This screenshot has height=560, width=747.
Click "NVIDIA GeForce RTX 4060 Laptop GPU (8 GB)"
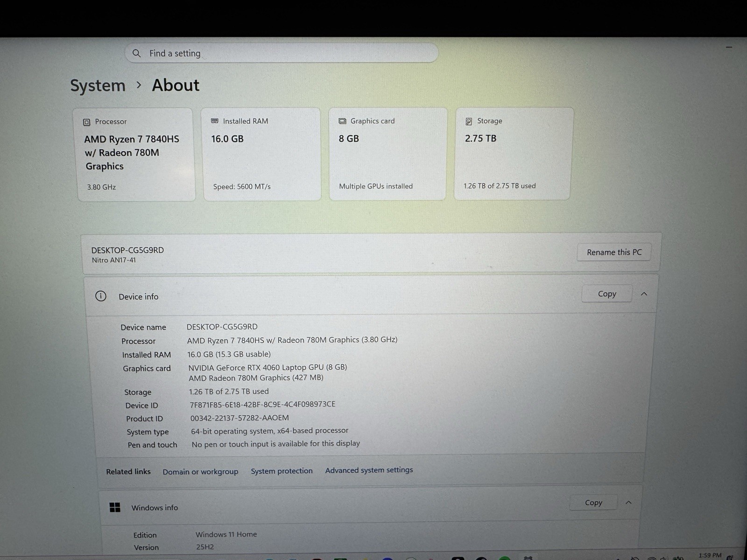(268, 367)
